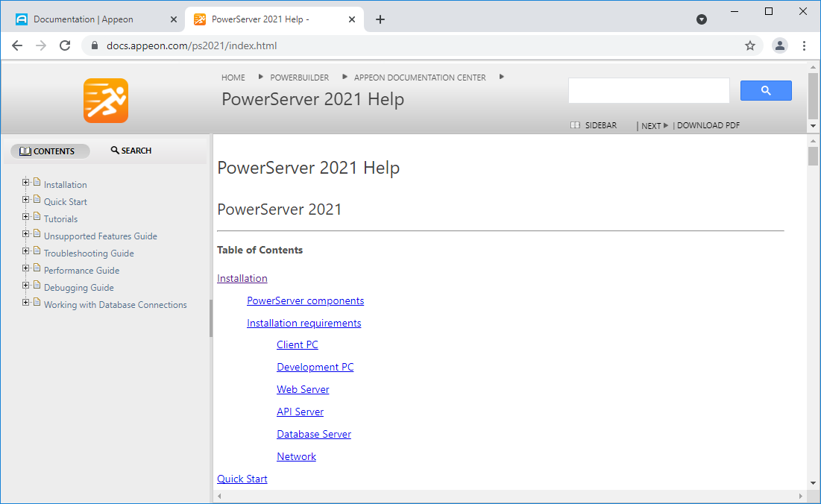Click document icon beside Performance Guide

pos(37,268)
